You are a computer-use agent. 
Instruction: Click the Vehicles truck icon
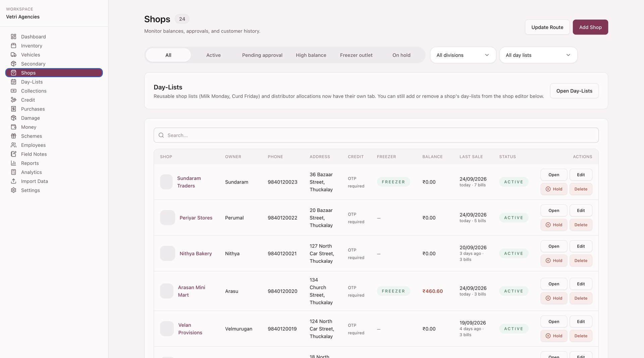tap(13, 55)
